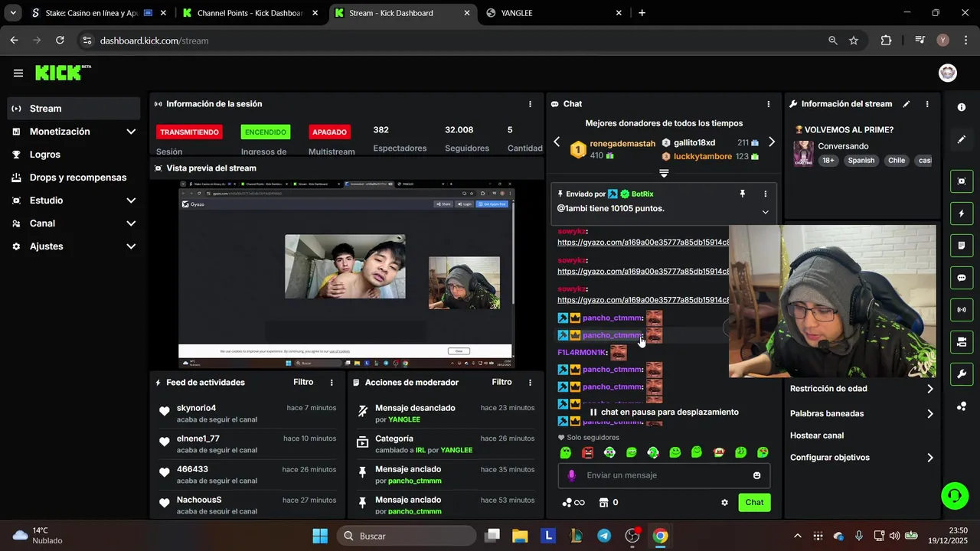980x551 pixels.
Task: Show previous top donors with left arrow
Action: point(557,142)
